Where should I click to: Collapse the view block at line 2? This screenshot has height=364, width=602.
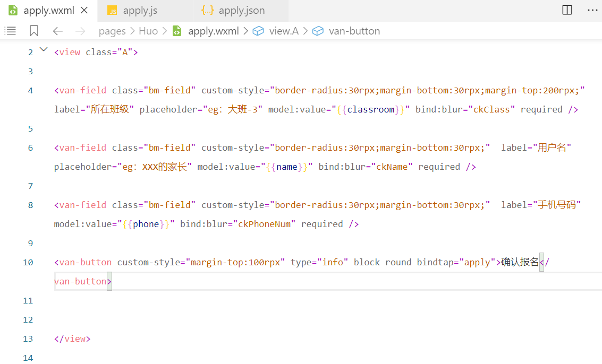pos(44,50)
